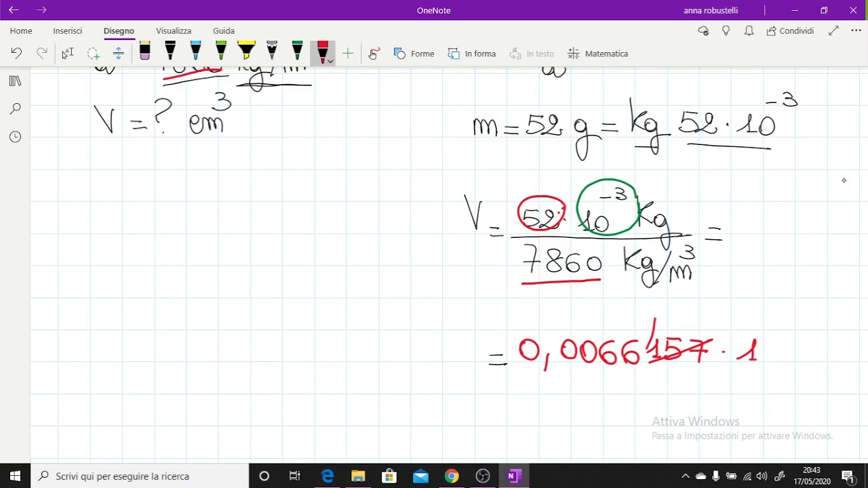Pick the dark green pen

click(x=297, y=52)
